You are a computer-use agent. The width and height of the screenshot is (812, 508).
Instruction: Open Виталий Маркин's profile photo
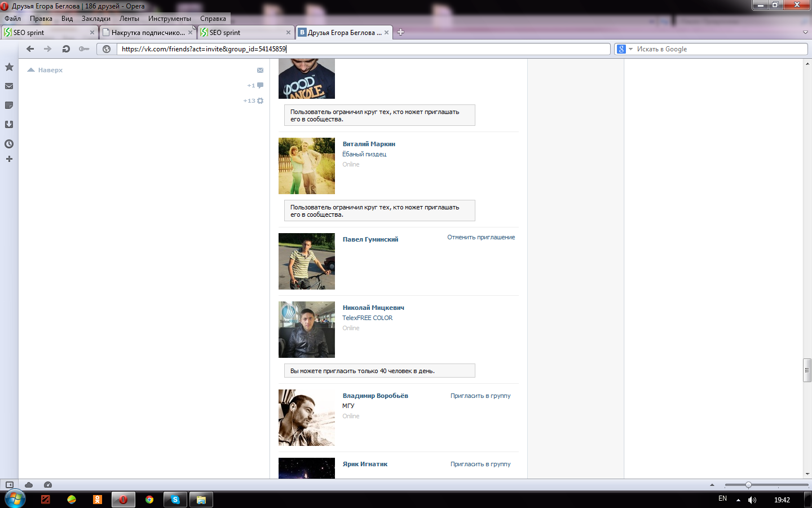click(307, 166)
